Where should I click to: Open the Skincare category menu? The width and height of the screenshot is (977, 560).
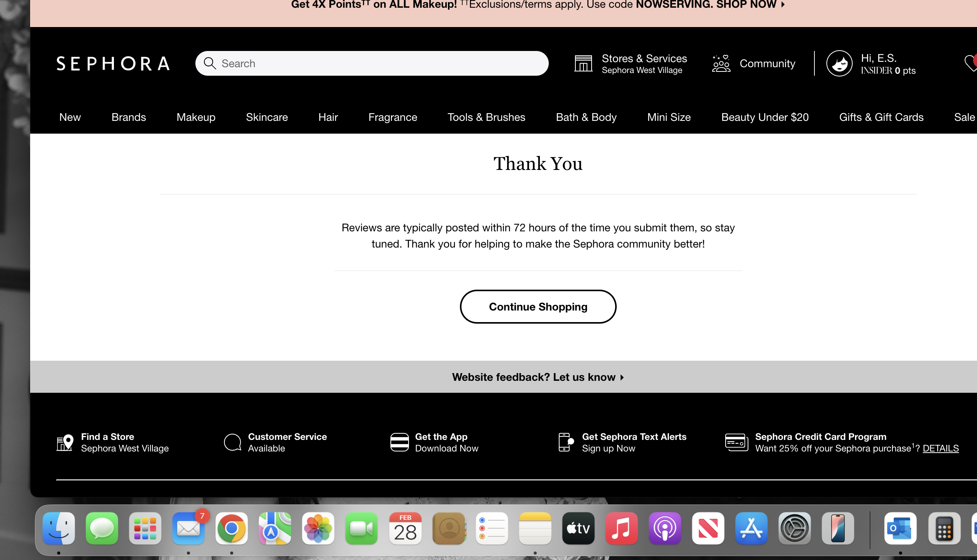pyautogui.click(x=267, y=117)
